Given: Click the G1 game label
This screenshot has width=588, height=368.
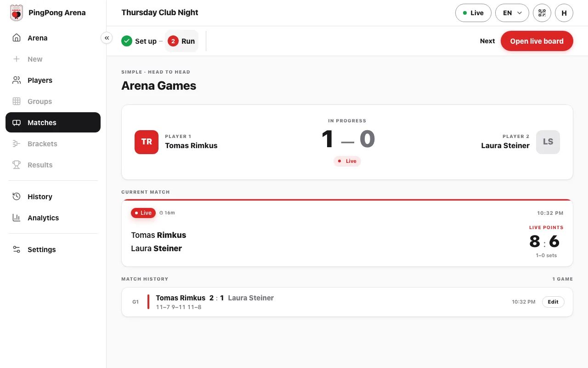Looking at the screenshot, I should 136,302.
